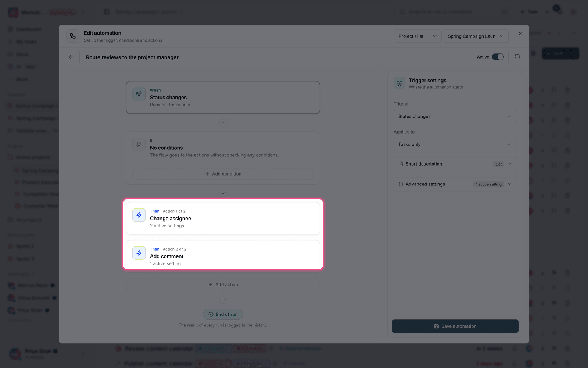Click the Trigger settings panel header icon

[399, 83]
